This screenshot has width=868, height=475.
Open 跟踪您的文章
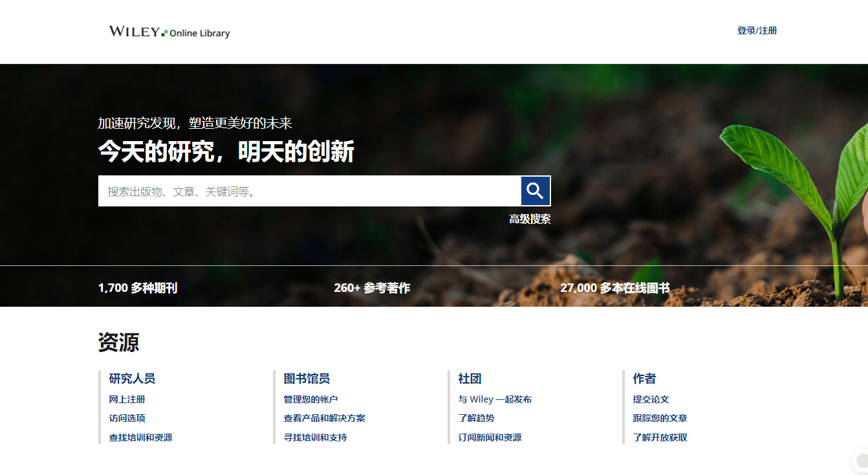660,418
